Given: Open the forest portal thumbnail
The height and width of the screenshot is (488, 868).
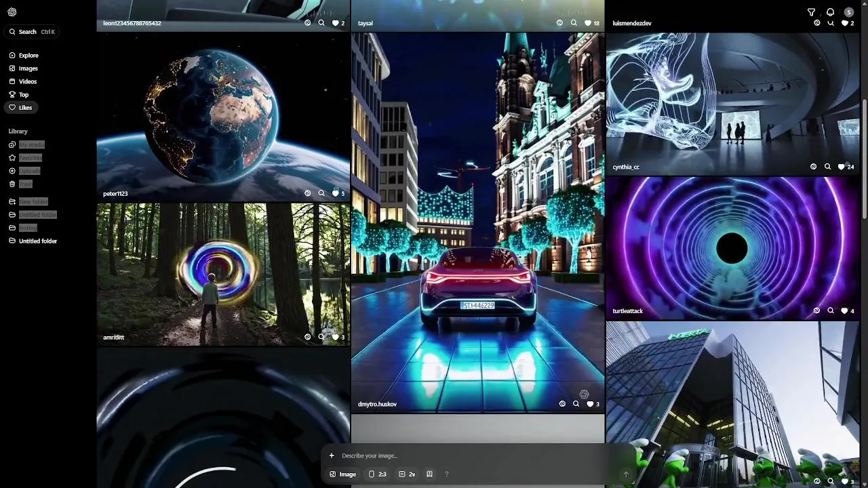Looking at the screenshot, I should pos(223,274).
